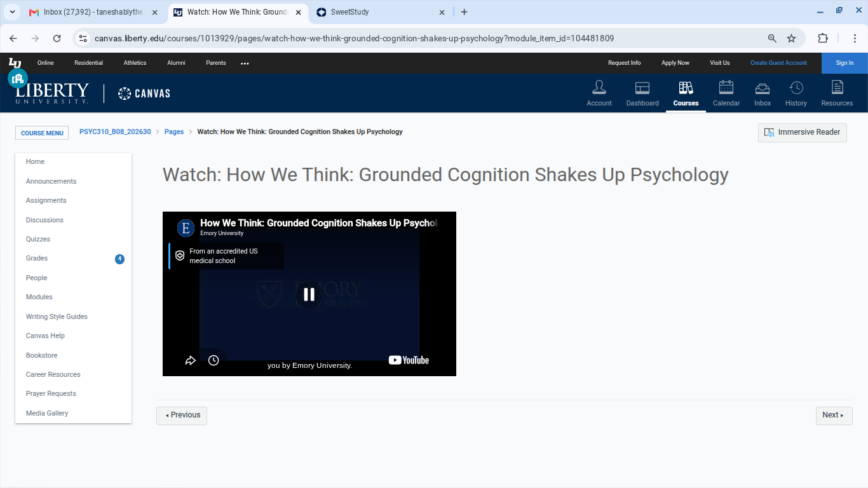
Task: Click the small LU monogram icon
Action: [x=15, y=62]
